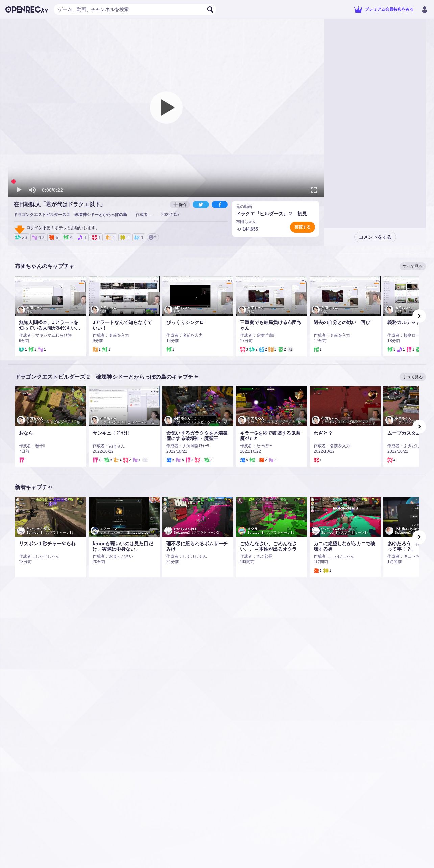Click the music note reaction
Screen dimensions: 434x868
82,237
